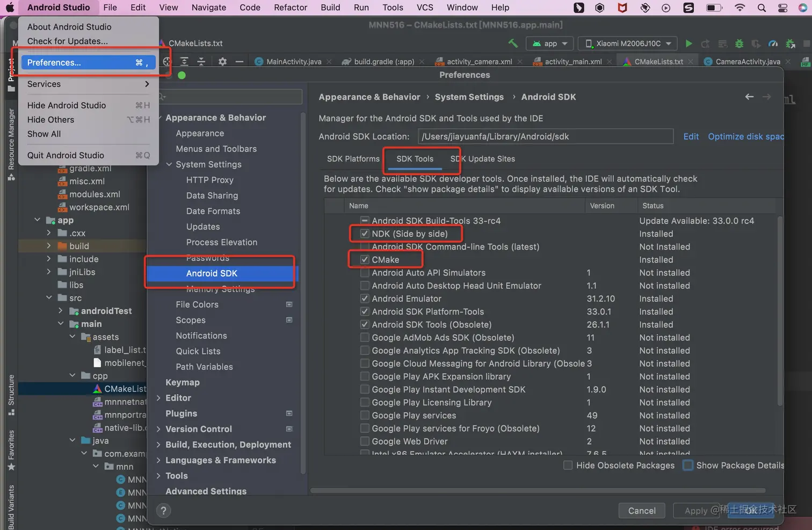
Task: Uncheck Android Emulator checkbox
Action: pos(365,299)
